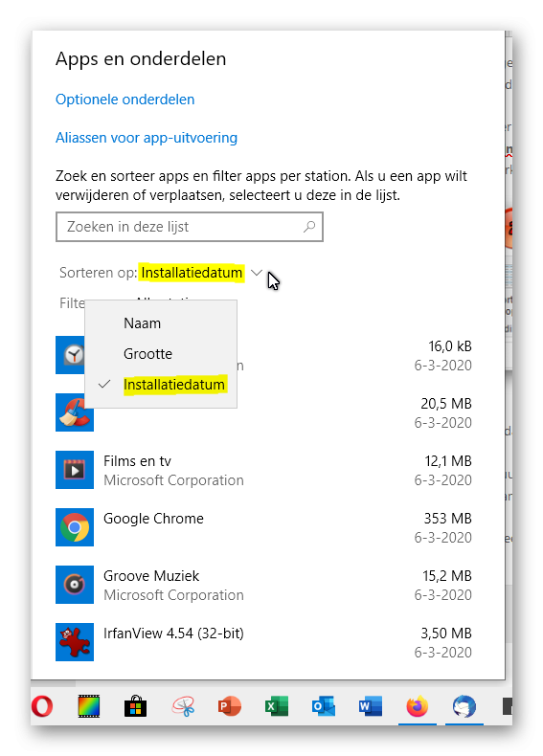Open Thunderbird taskbar icon

click(x=464, y=706)
